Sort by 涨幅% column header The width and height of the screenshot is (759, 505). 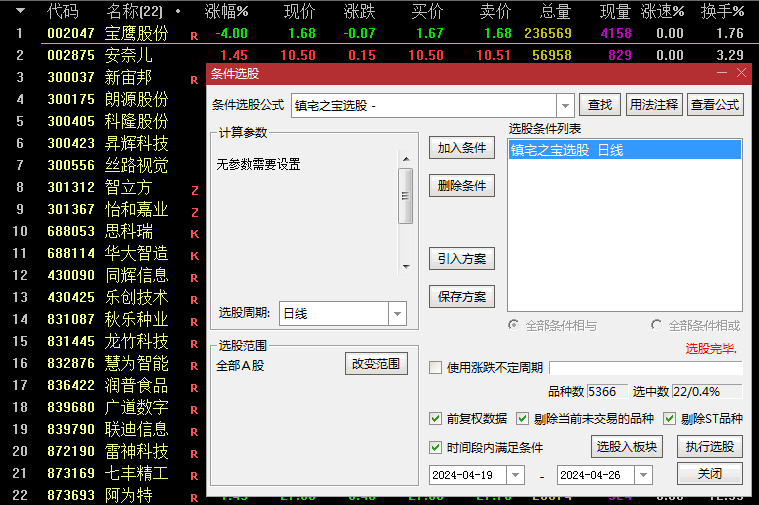pos(227,11)
